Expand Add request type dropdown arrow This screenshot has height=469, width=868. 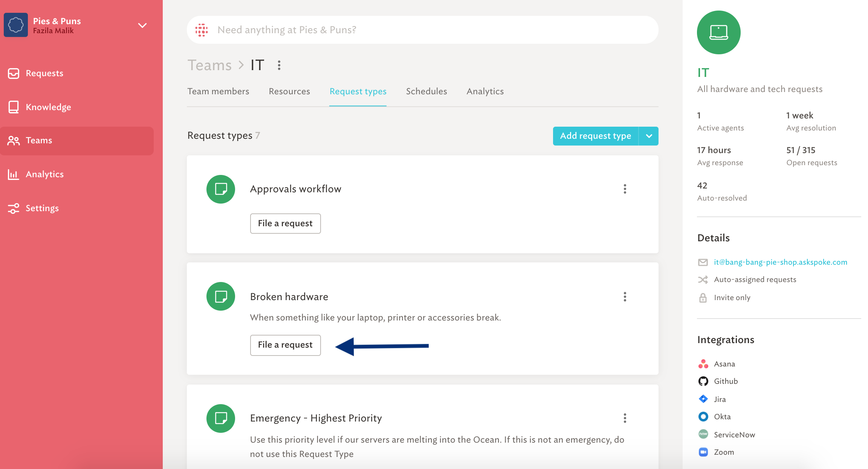click(649, 136)
